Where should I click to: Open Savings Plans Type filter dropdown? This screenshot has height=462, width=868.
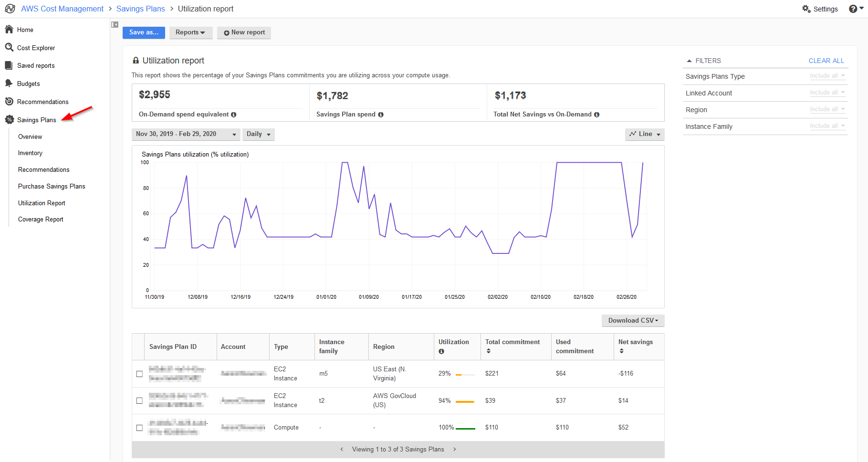click(827, 76)
